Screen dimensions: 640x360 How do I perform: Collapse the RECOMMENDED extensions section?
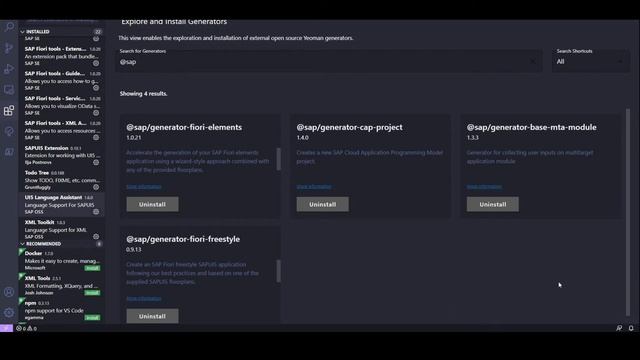[61, 244]
